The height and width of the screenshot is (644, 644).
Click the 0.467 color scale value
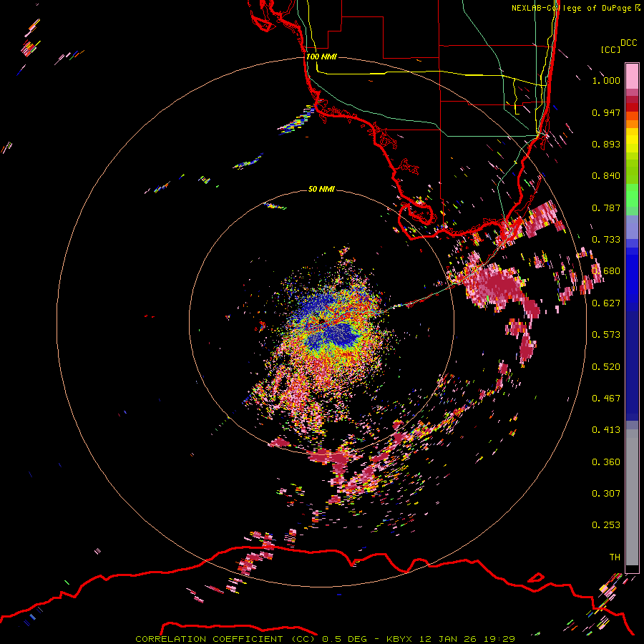tap(606, 399)
